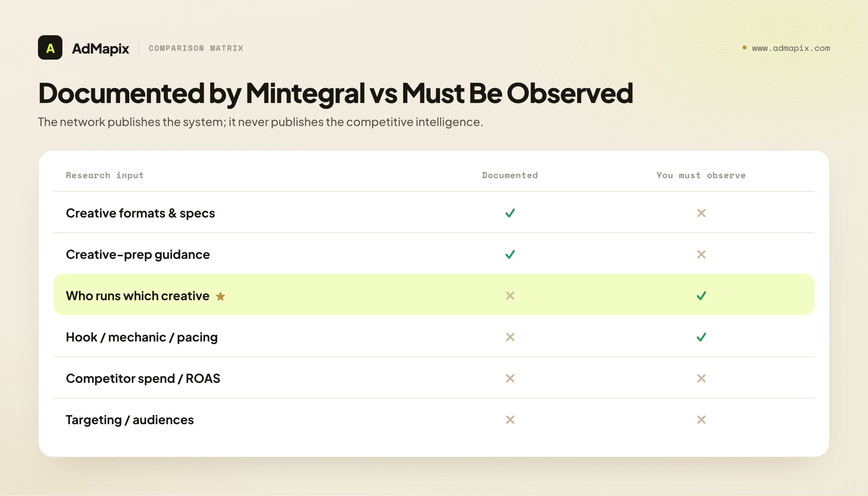Click the observe cross for Creative formats & specs
The height and width of the screenshot is (496, 868).
701,213
